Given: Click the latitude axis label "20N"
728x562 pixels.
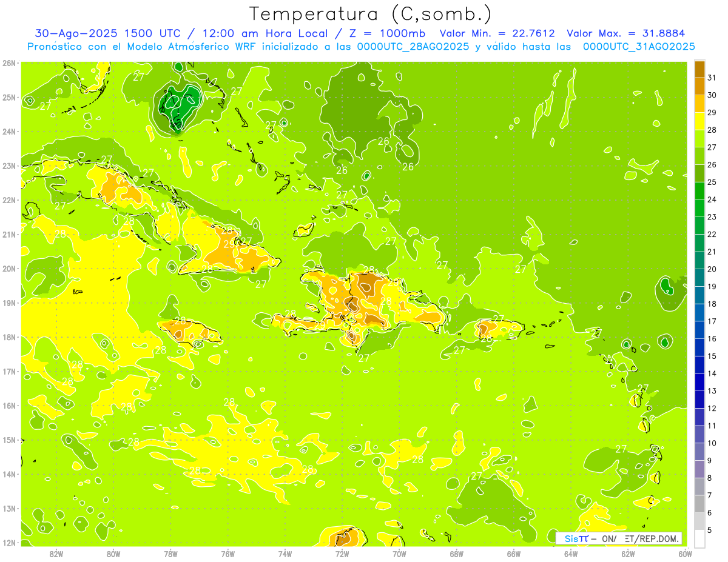Looking at the screenshot, I should pyautogui.click(x=9, y=269).
